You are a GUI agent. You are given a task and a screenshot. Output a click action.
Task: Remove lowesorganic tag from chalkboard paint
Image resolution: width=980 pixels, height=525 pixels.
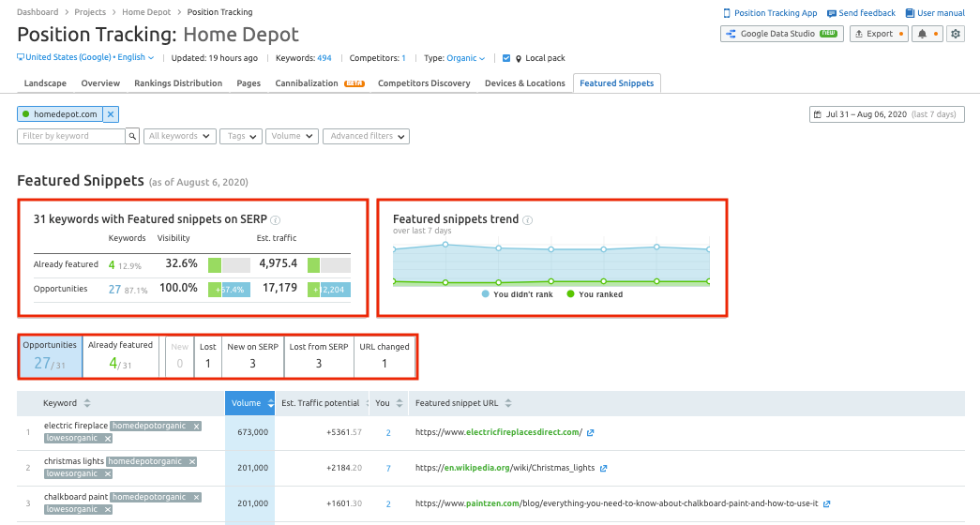click(x=108, y=510)
